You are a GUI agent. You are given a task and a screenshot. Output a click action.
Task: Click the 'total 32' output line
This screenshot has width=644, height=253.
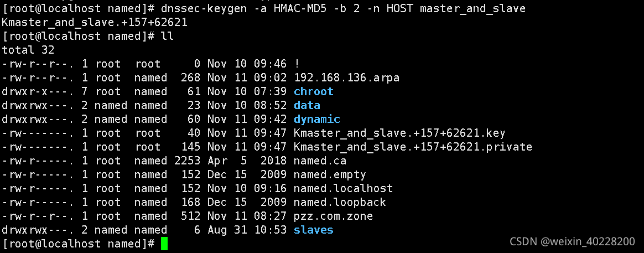(x=28, y=50)
